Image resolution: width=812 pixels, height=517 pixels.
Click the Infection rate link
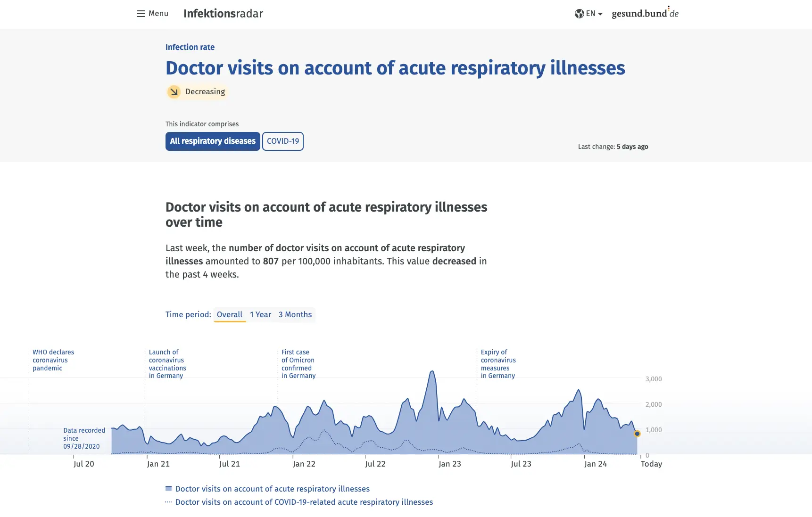[x=190, y=47]
